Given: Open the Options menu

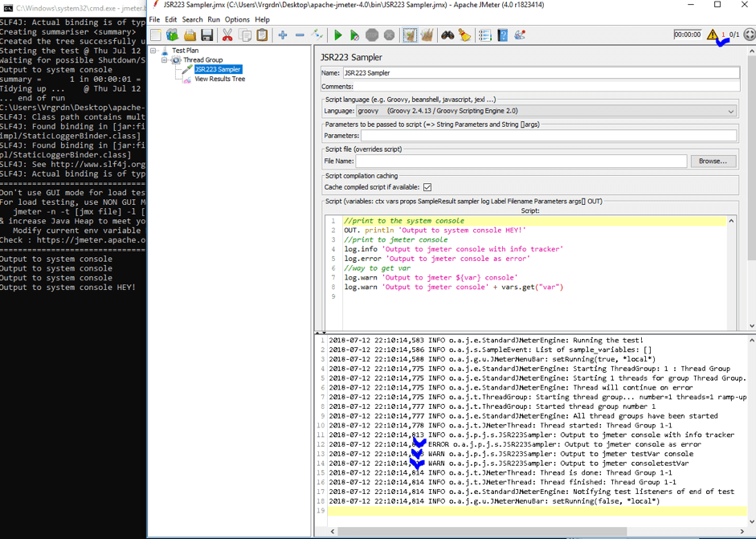Looking at the screenshot, I should (237, 18).
